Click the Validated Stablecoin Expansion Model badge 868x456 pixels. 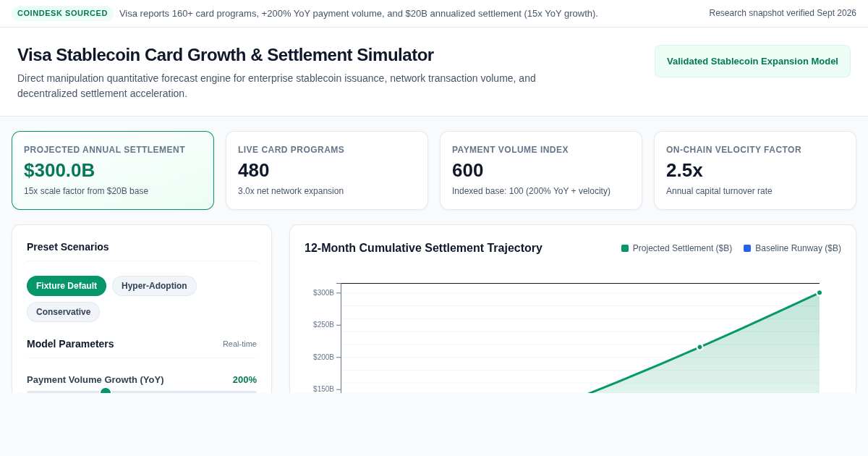coord(752,62)
